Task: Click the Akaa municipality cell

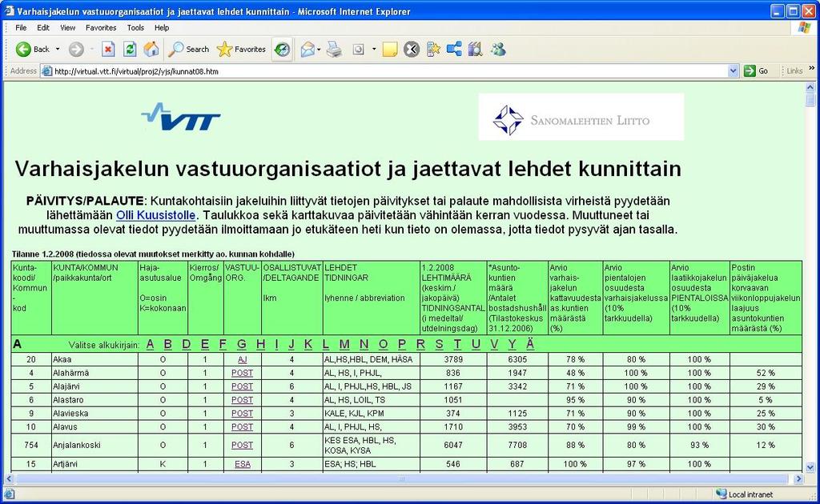Action: (x=94, y=359)
